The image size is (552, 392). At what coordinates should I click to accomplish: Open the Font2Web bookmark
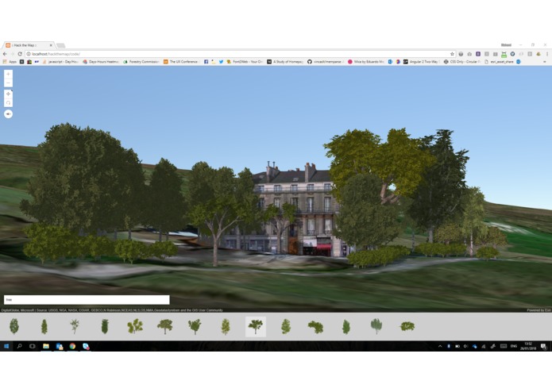point(245,62)
